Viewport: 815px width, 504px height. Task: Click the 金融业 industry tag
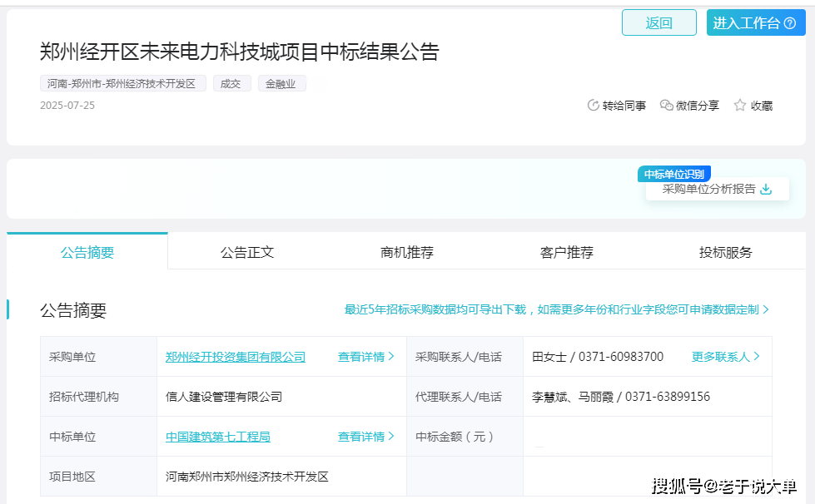281,84
